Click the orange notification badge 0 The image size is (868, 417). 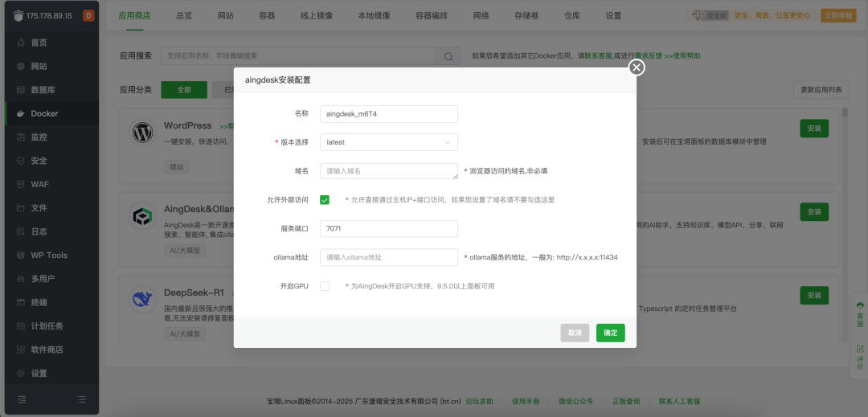(88, 15)
